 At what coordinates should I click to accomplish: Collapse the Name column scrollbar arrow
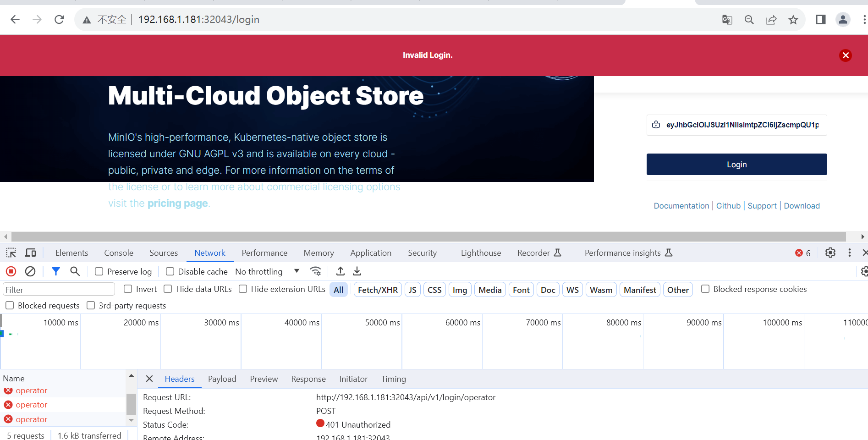(x=131, y=420)
